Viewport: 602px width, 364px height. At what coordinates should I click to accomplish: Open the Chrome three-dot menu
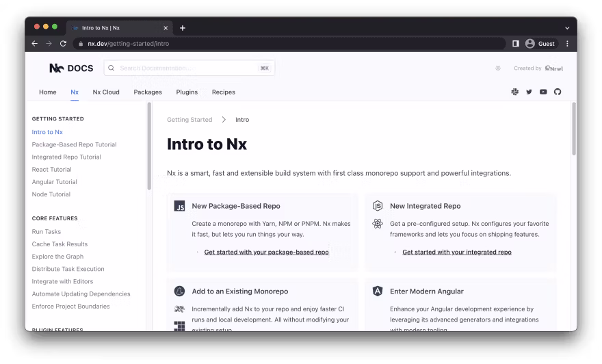(567, 43)
